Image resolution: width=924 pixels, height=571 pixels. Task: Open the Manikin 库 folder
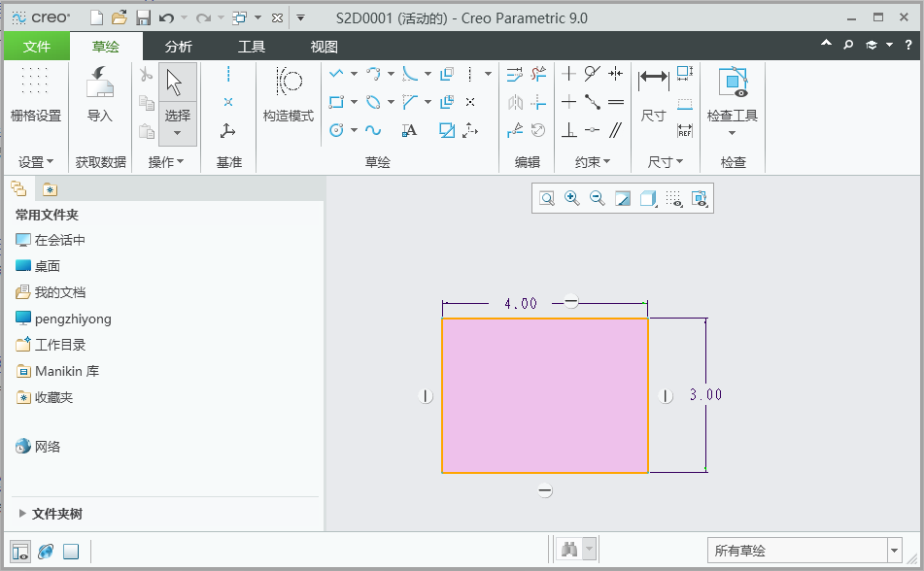click(x=57, y=371)
